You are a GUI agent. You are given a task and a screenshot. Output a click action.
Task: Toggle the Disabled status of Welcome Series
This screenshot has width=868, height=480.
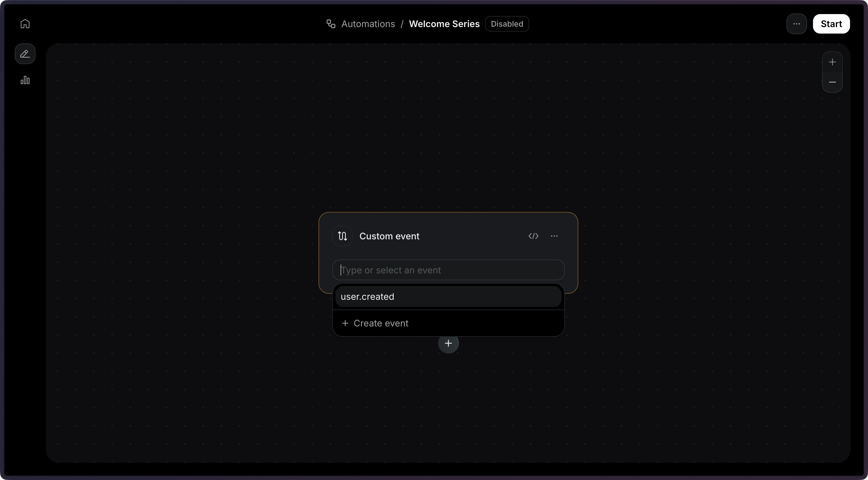pos(507,24)
